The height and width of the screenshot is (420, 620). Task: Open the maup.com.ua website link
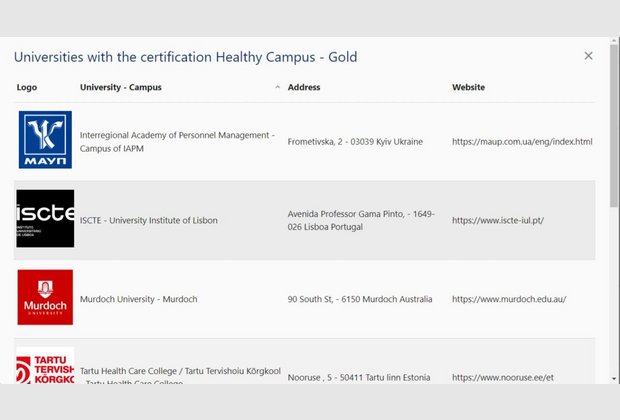522,142
